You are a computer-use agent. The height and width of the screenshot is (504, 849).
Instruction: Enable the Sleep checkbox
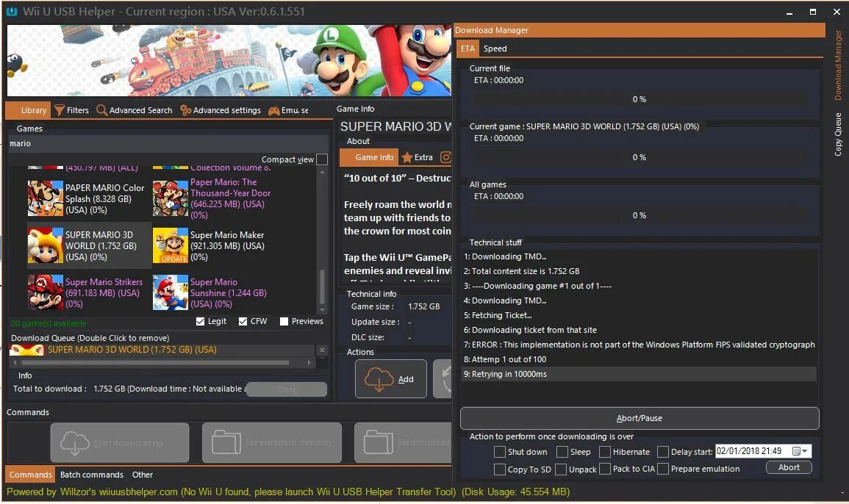click(562, 452)
